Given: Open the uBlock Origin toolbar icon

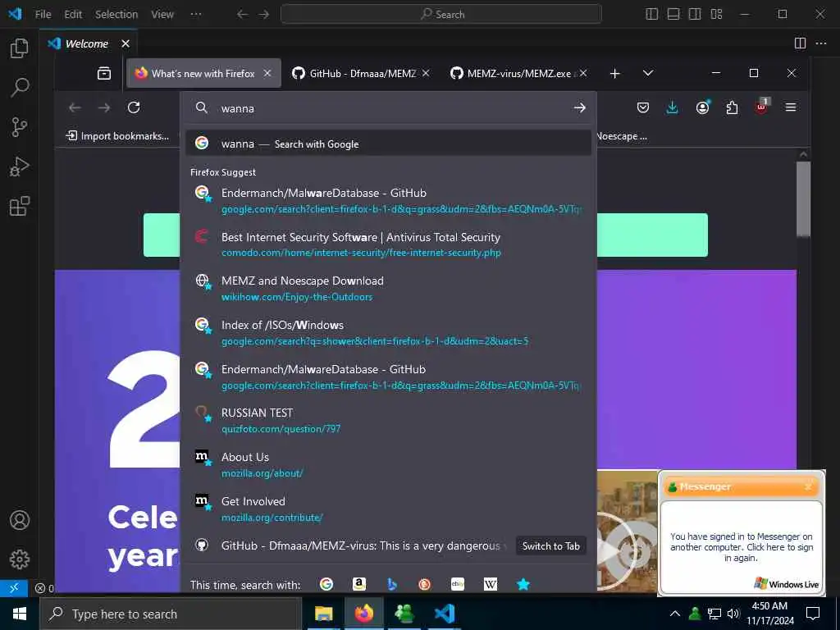Looking at the screenshot, I should click(761, 107).
